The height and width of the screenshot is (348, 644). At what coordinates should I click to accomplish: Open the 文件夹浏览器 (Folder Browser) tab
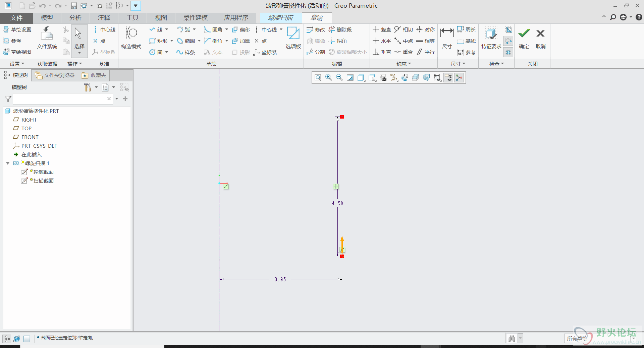(55, 75)
